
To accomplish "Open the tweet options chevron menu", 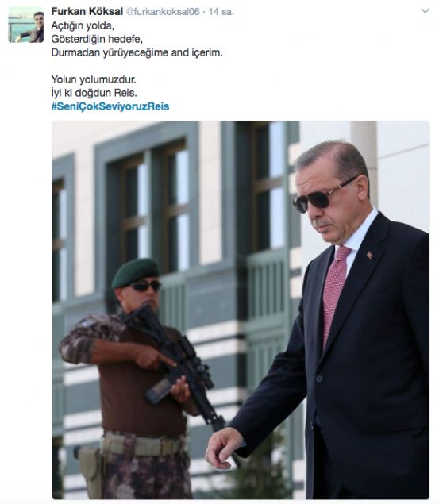I will (425, 11).
